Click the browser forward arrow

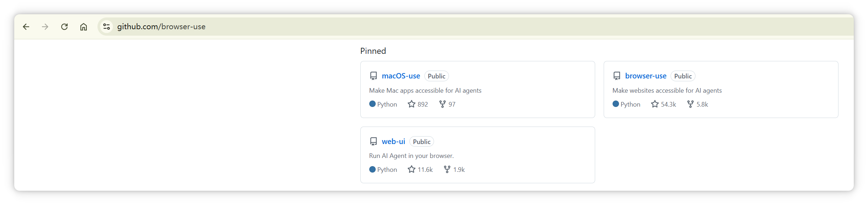pyautogui.click(x=45, y=27)
